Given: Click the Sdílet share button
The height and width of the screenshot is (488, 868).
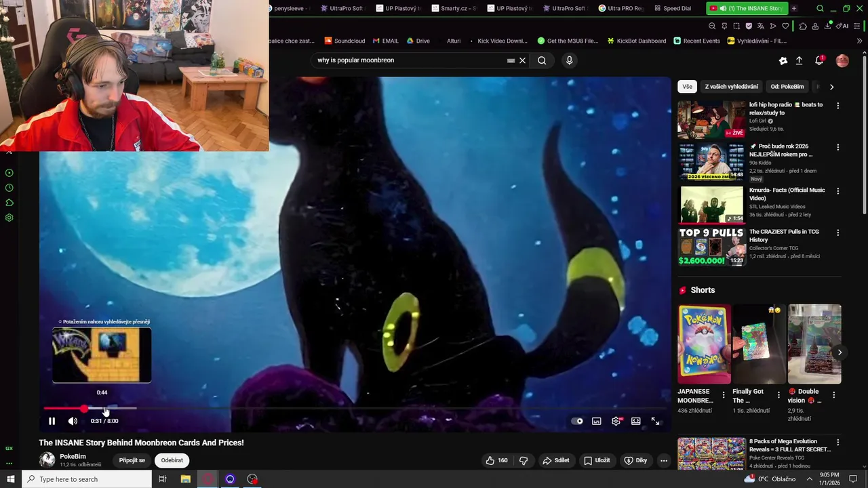Looking at the screenshot, I should 555,460.
